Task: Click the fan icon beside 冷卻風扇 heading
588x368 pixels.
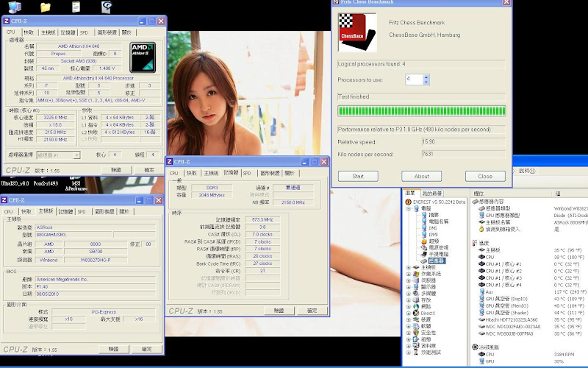Action: point(475,347)
